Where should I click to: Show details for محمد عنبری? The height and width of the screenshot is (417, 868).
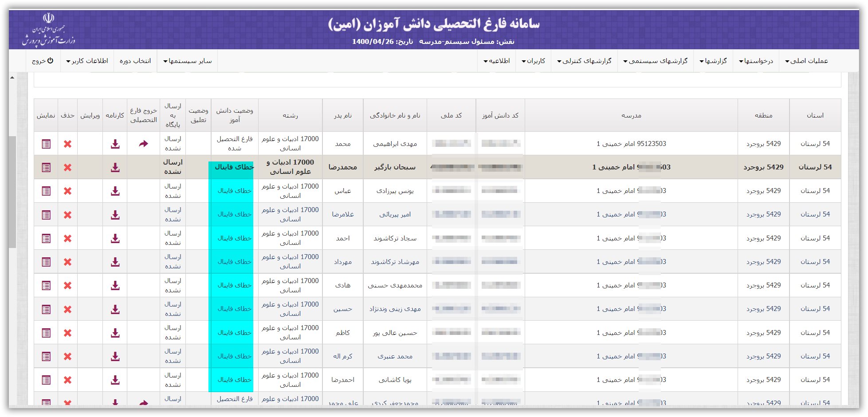[x=46, y=356]
